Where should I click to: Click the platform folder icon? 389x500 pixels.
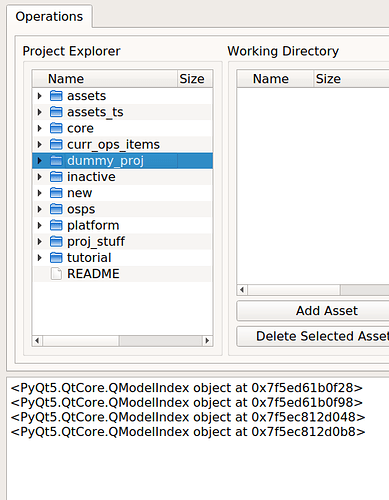[56, 225]
